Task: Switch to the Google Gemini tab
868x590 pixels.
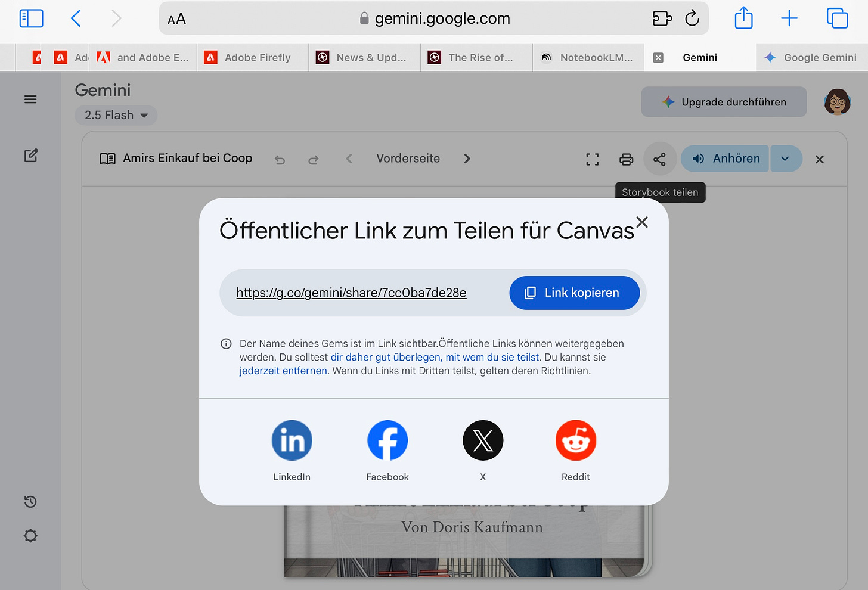Action: pyautogui.click(x=812, y=58)
